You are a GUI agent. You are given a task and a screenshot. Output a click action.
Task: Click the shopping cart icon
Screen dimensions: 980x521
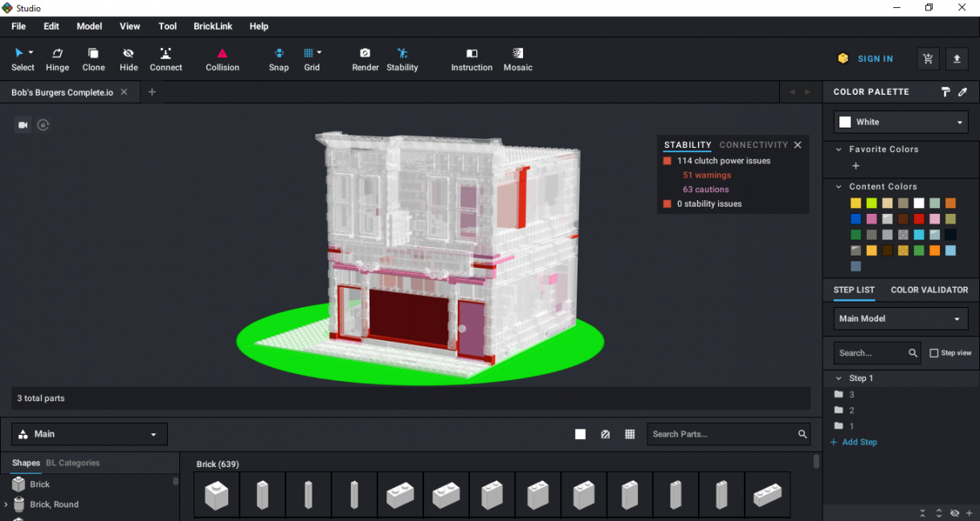point(928,59)
